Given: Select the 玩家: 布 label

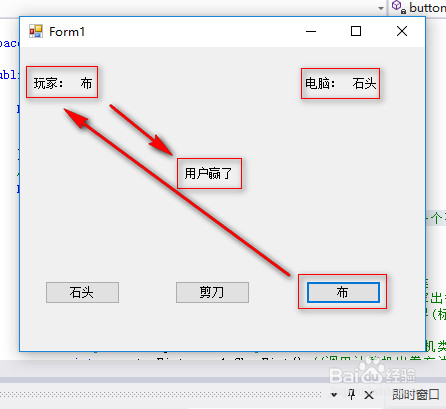Looking at the screenshot, I should (x=62, y=83).
